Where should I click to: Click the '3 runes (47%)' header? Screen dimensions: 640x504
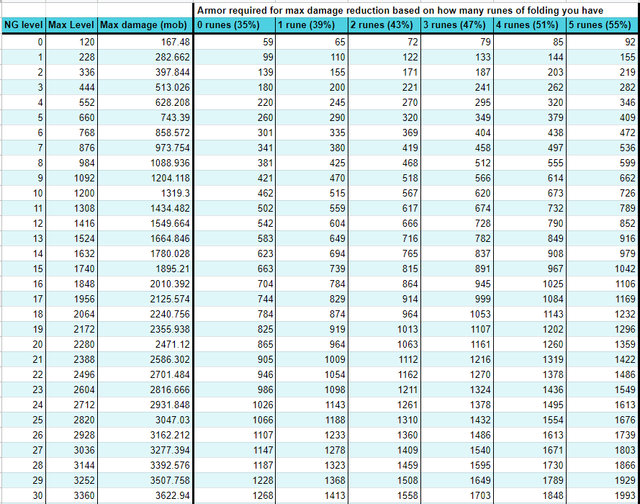[x=457, y=25]
